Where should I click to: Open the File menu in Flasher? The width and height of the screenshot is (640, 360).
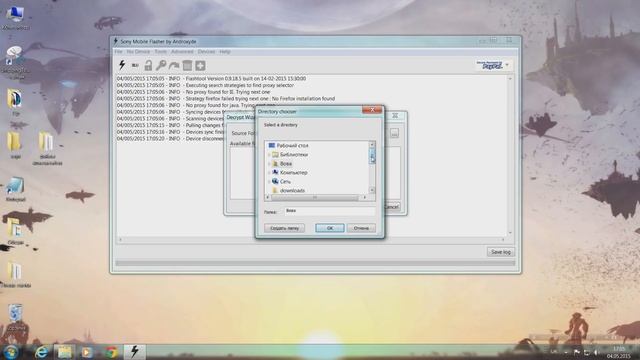[x=118, y=52]
